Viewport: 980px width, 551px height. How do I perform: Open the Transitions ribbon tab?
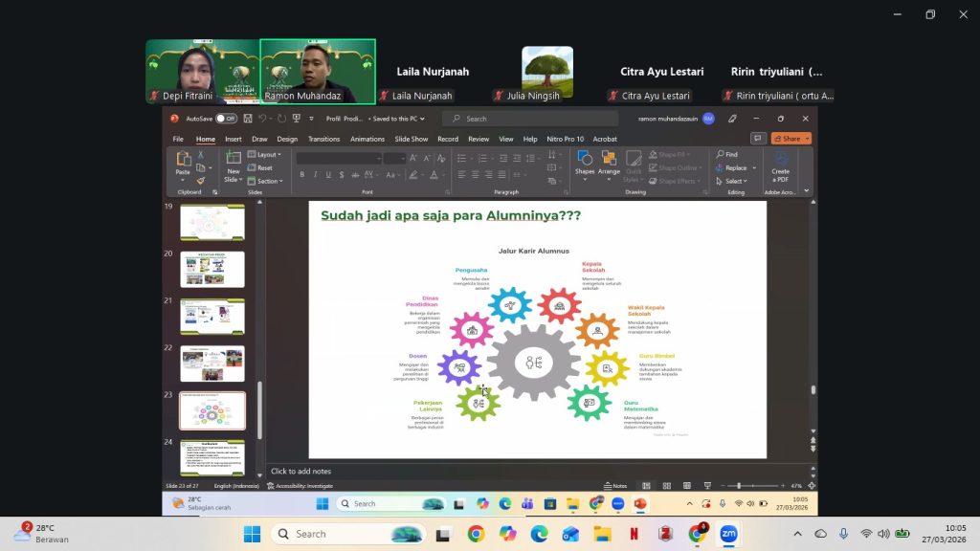323,139
